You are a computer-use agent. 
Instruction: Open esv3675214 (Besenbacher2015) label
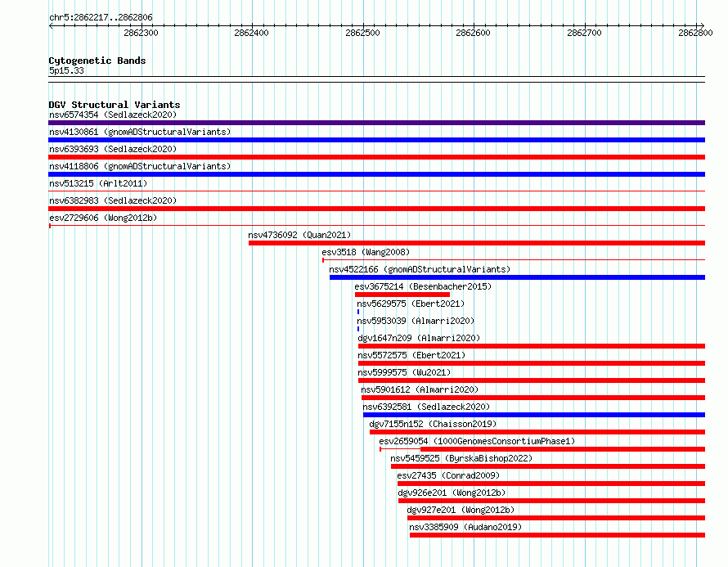pyautogui.click(x=423, y=286)
